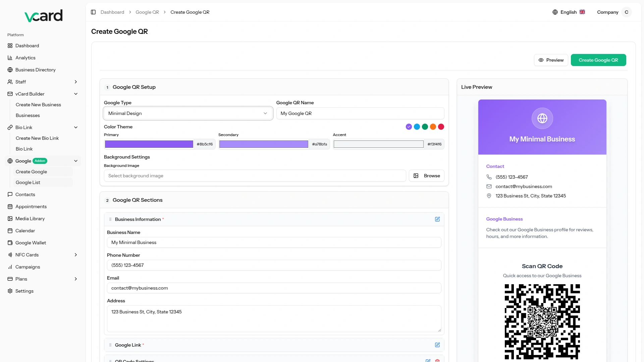Screen dimensions: 644x362
Task: Open Google Wallet from sidebar
Action: [x=31, y=243]
